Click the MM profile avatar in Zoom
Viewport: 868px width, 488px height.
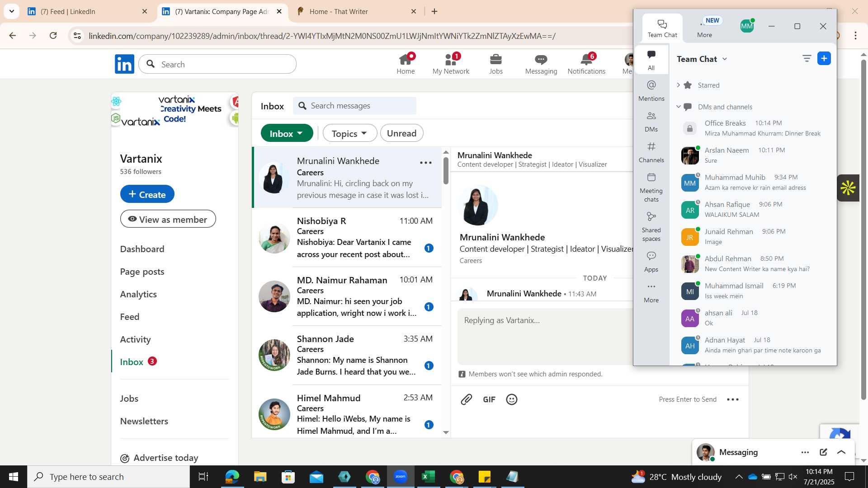pos(747,26)
